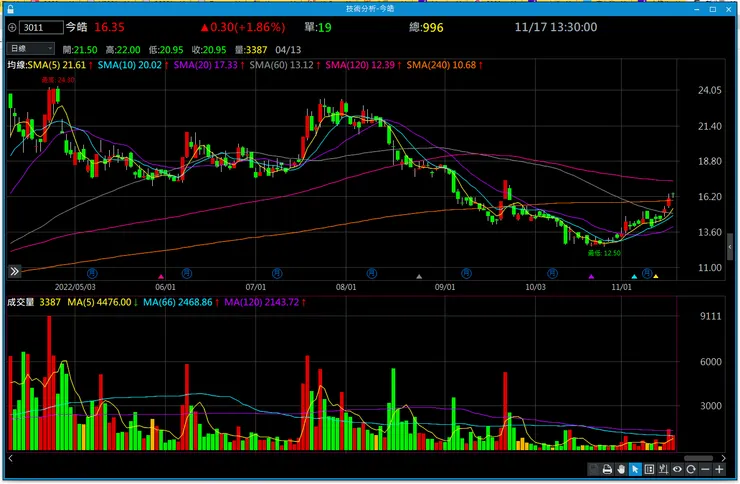Click the monthly marker right of 08/01
Screen dimensions: 740x484
[372, 273]
